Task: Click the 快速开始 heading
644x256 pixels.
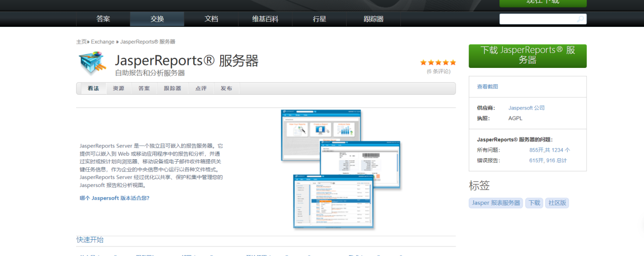Action: point(90,240)
